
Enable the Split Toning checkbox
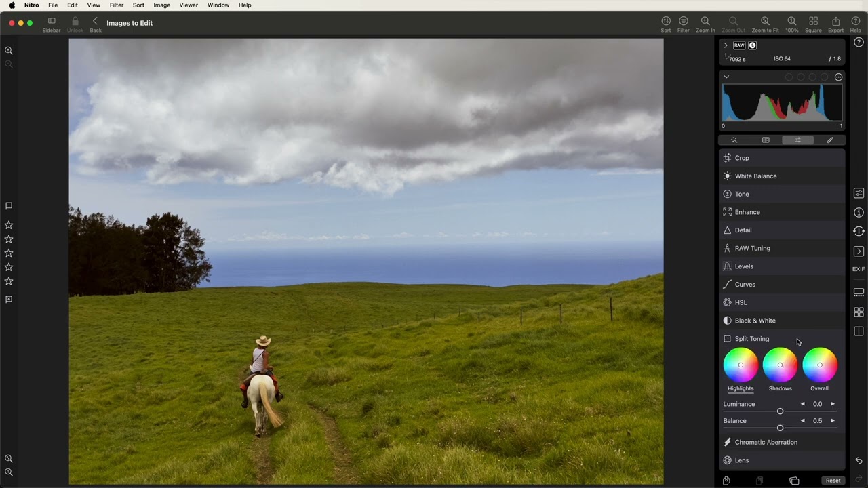(727, 339)
